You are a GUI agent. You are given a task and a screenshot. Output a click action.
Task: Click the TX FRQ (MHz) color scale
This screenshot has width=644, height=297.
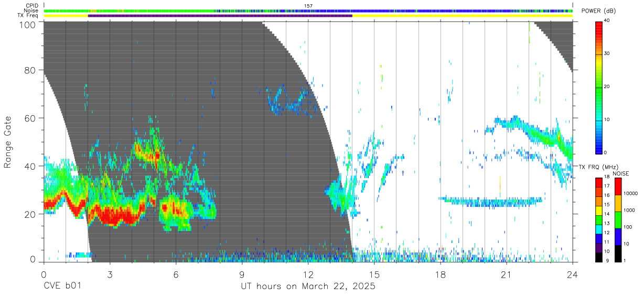pyautogui.click(x=599, y=219)
